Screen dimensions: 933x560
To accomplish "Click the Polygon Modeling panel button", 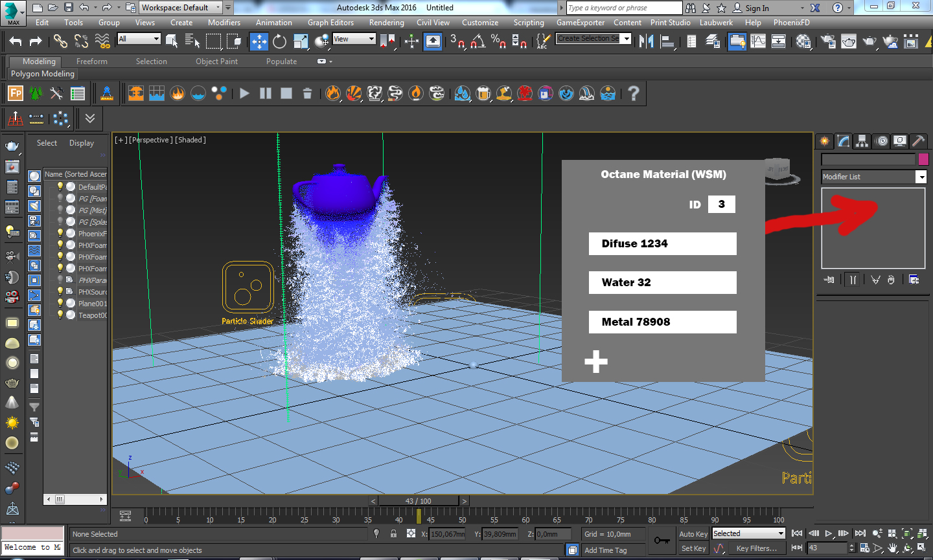I will click(43, 74).
